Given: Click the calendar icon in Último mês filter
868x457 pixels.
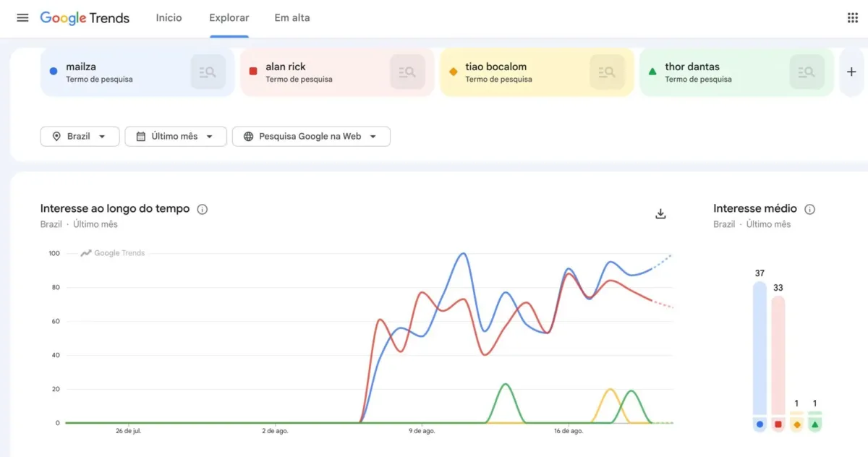Looking at the screenshot, I should (x=141, y=136).
